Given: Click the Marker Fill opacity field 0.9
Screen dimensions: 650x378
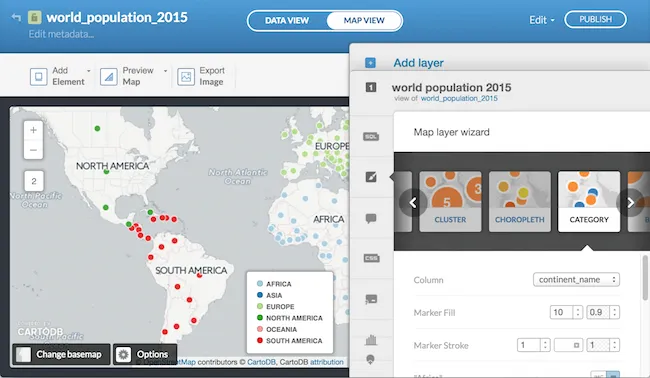Looking at the screenshot, I should (x=598, y=312).
